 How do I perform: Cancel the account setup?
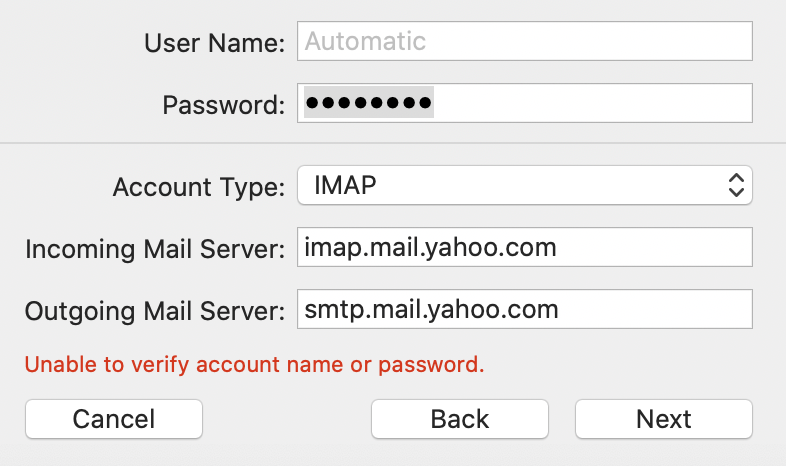tap(114, 419)
